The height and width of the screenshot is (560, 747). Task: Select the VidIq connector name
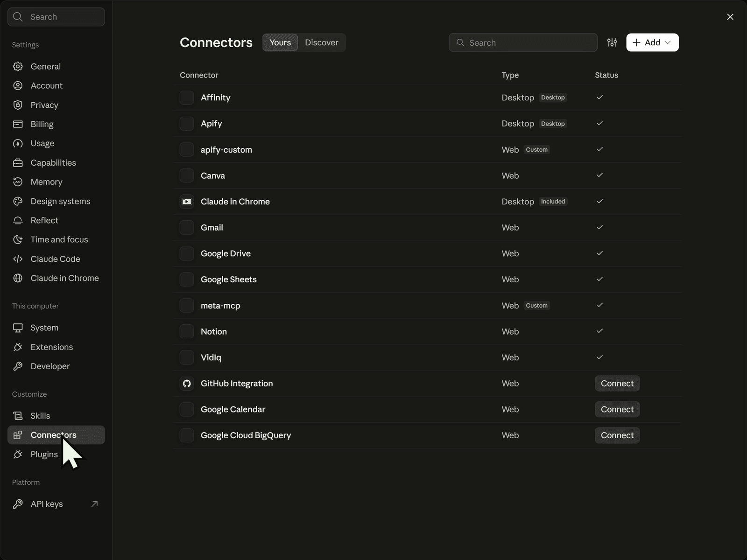[211, 357]
